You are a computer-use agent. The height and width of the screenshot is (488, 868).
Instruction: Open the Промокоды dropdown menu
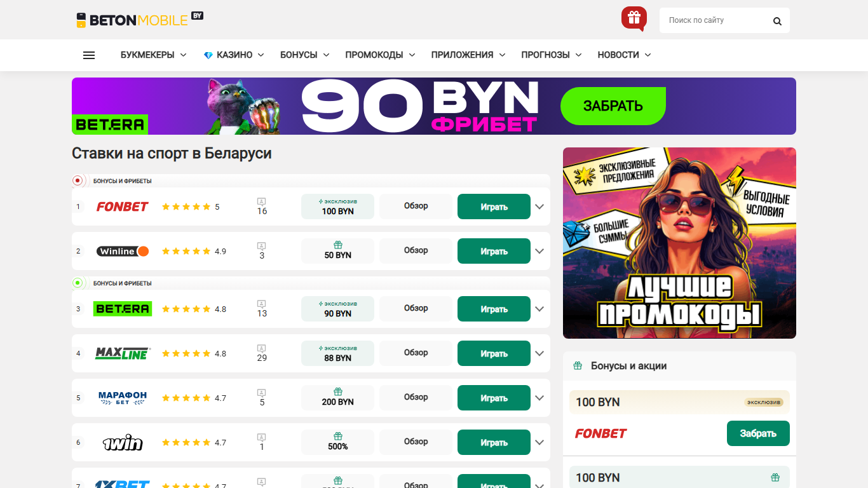[381, 55]
